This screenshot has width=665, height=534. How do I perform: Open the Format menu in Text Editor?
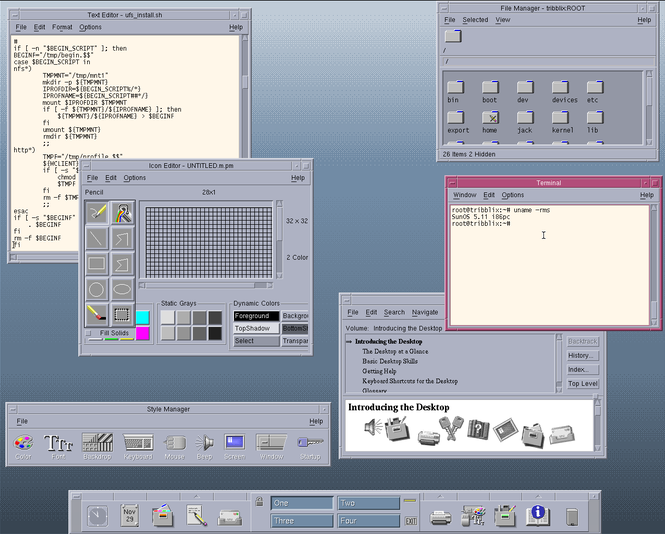[x=62, y=27]
